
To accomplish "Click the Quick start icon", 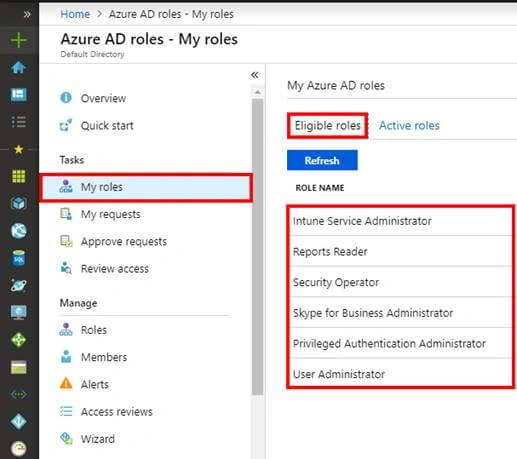I will 66,125.
